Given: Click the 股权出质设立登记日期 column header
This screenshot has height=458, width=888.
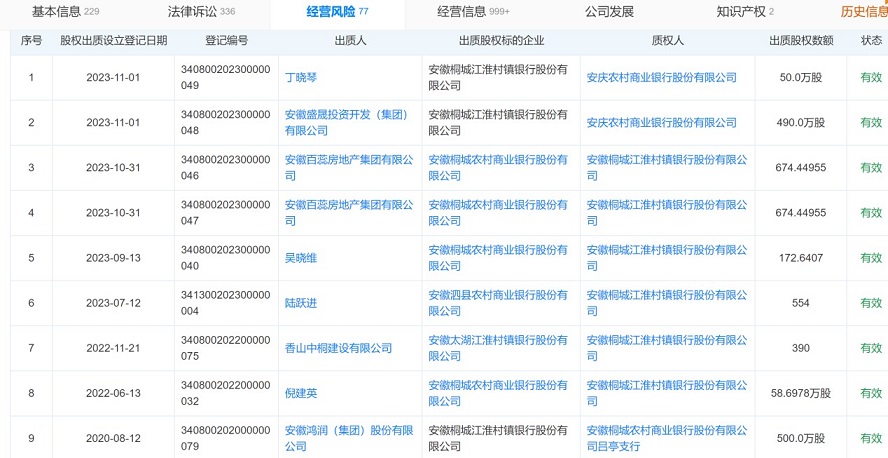Looking at the screenshot, I should click(x=114, y=41).
